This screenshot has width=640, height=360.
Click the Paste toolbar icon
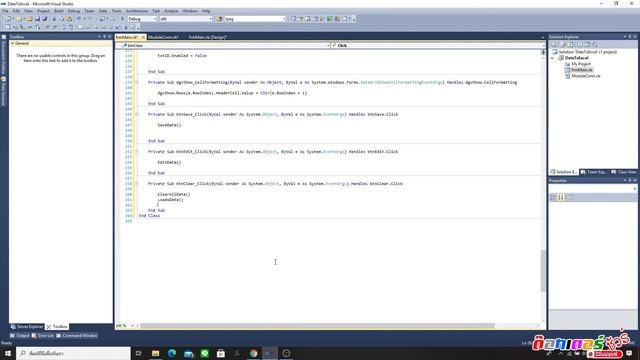[69, 19]
